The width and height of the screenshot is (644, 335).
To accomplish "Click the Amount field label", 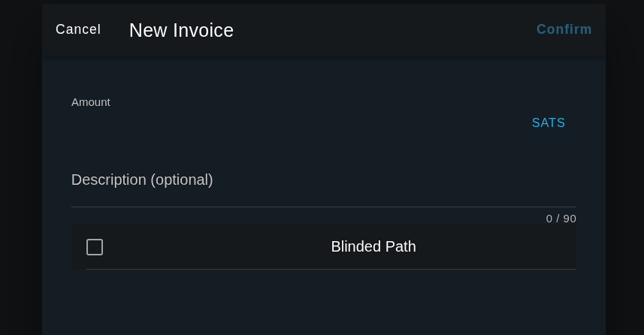I will pyautogui.click(x=91, y=102).
